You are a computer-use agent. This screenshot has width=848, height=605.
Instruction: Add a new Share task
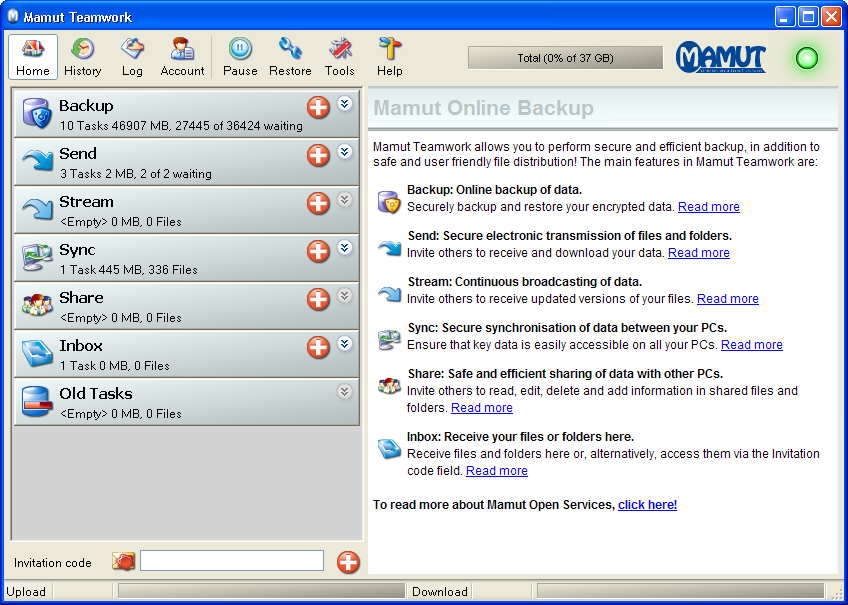coord(318,299)
